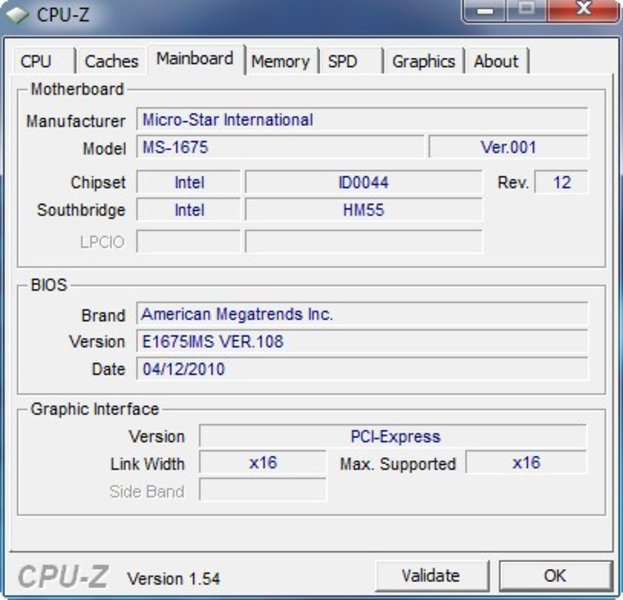Screen dimensions: 623x600
Task: Click the Link Width label
Action: [x=147, y=464]
